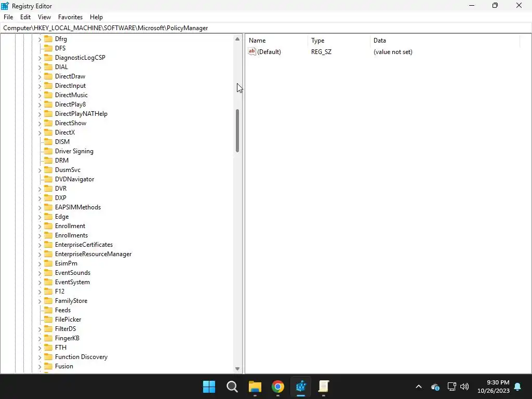
Task: Expand the DirectDraw key
Action: click(39, 77)
